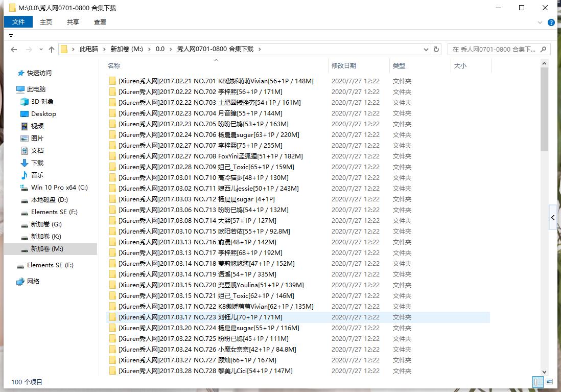Select 网络 in navigation pane

point(33,282)
